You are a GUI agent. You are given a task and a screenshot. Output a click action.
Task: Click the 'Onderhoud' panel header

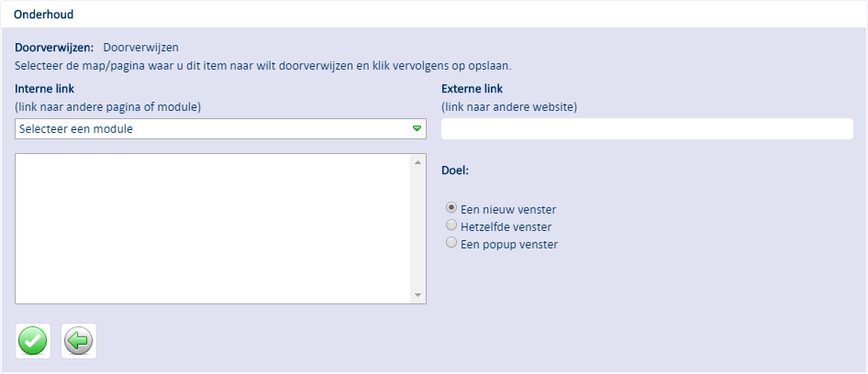(44, 15)
